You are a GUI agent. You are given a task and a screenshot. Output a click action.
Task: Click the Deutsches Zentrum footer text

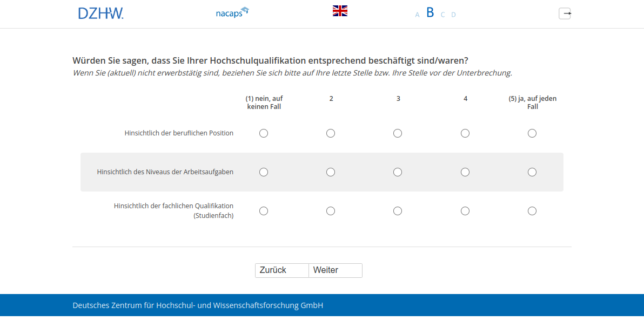(198, 305)
